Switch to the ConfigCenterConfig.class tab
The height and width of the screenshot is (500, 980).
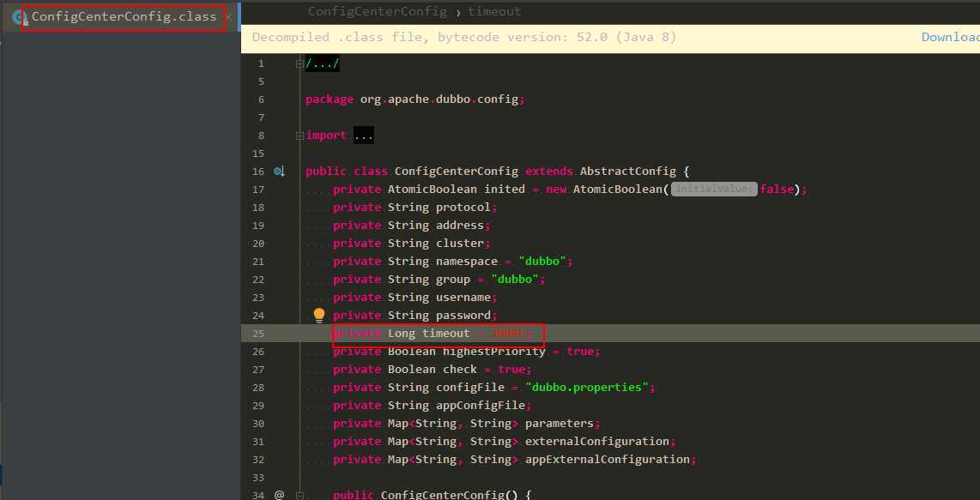click(x=124, y=17)
